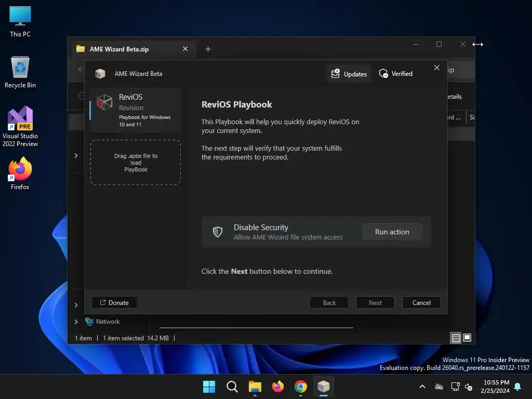Select the AME Wizard Beta.zip Explorer tab

(x=132, y=49)
